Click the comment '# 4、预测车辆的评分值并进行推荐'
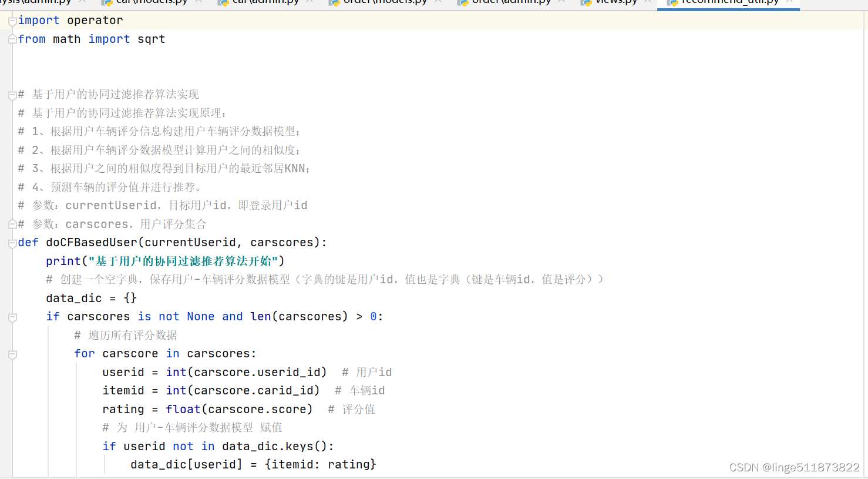Image resolution: width=868 pixels, height=479 pixels. coord(110,187)
